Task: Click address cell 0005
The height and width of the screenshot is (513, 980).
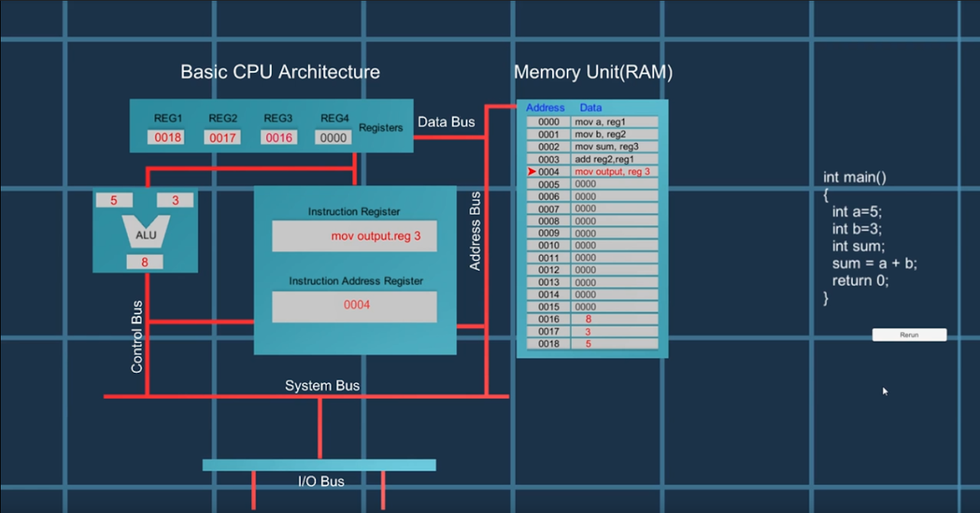Action: point(548,184)
